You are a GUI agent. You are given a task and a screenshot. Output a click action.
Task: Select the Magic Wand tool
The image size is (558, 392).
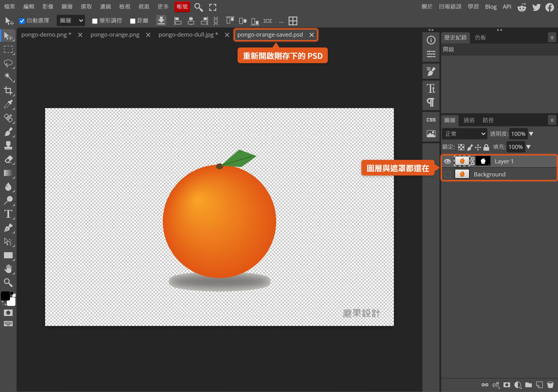[x=8, y=77]
